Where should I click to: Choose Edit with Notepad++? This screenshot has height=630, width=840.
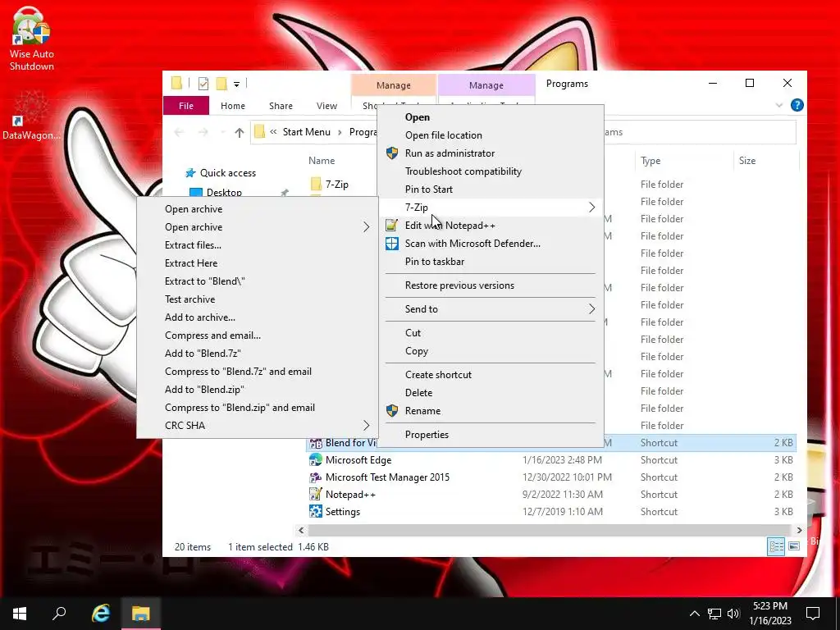[491, 226]
